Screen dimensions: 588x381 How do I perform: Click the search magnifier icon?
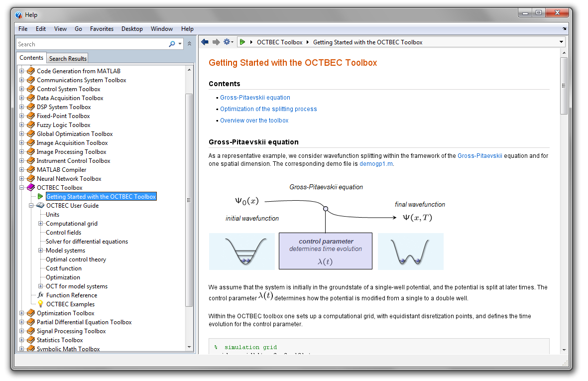[172, 44]
